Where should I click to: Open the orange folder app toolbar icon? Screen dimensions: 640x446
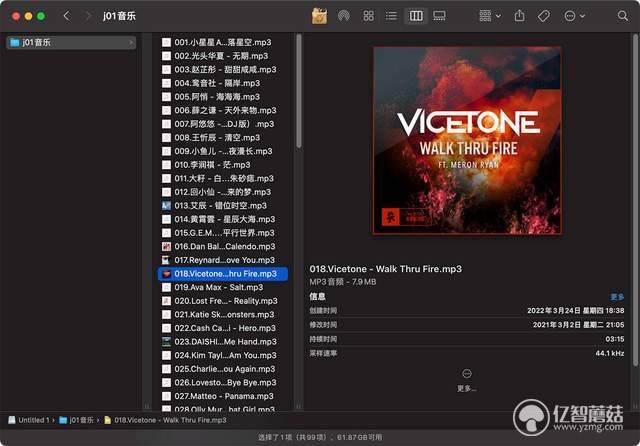[x=319, y=16]
